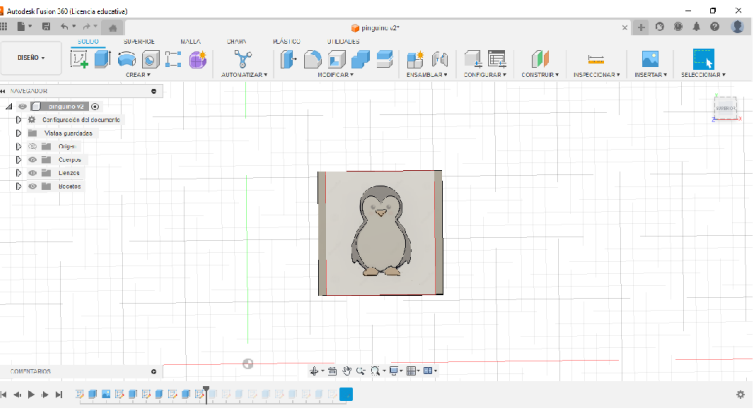Expand the Bocetos folder
This screenshot has width=754, height=409.
18,186
